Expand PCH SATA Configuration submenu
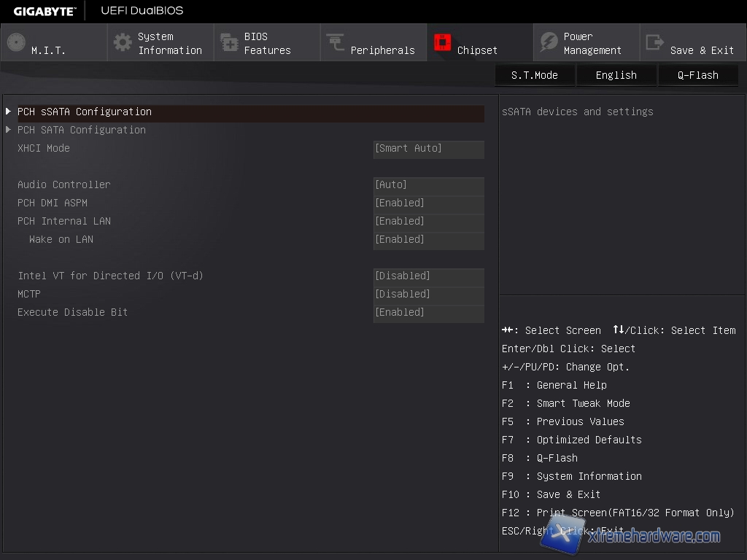This screenshot has height=560, width=747. tap(81, 130)
